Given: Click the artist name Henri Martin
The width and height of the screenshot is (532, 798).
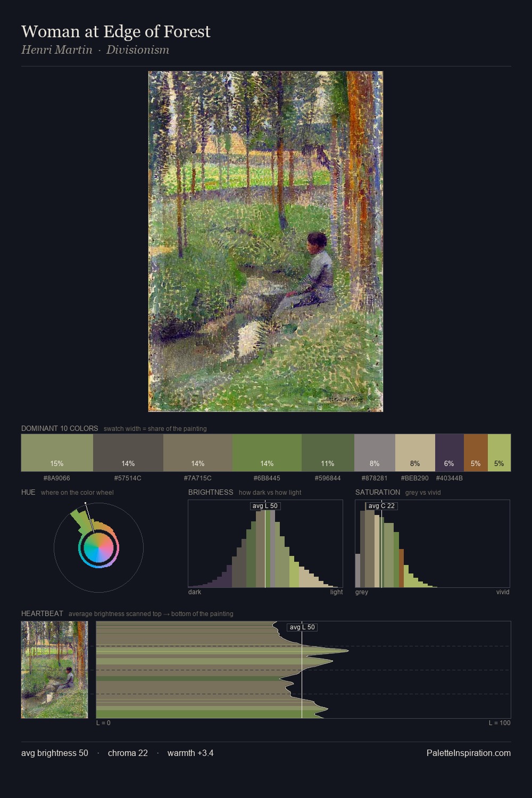Looking at the screenshot, I should pyautogui.click(x=57, y=50).
